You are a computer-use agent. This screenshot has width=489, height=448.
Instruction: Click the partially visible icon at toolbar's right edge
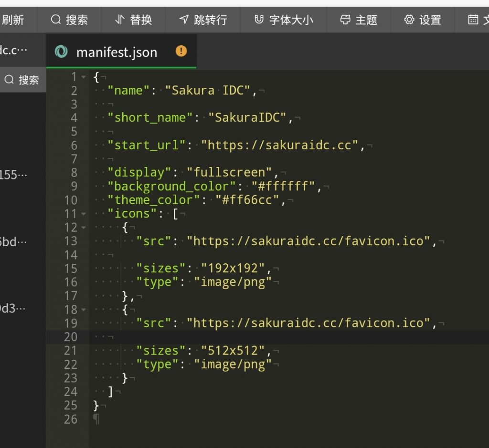(x=474, y=20)
